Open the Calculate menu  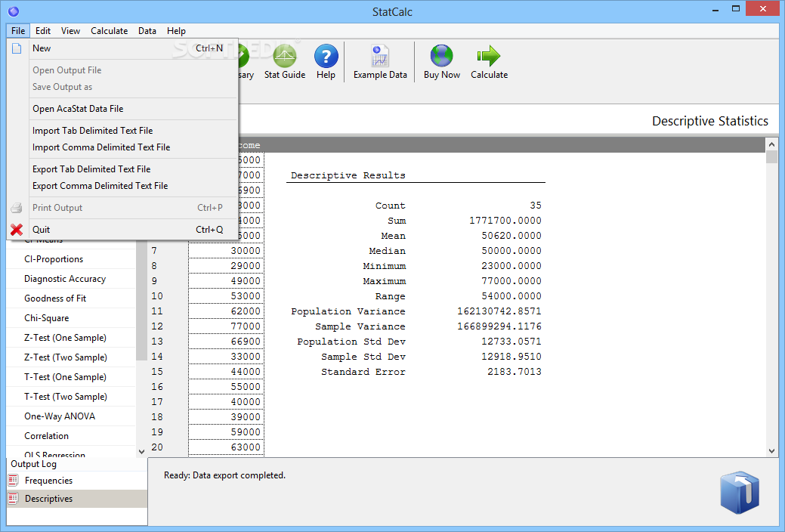pyautogui.click(x=109, y=30)
